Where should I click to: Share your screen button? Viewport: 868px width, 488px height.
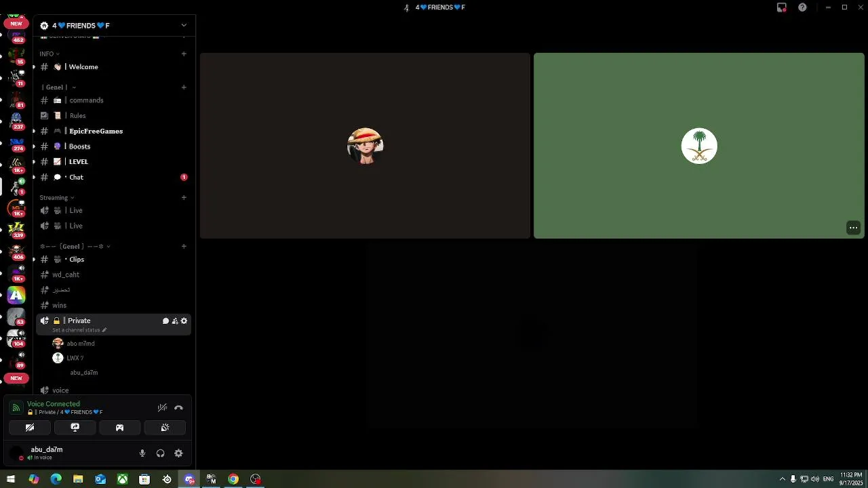75,428
